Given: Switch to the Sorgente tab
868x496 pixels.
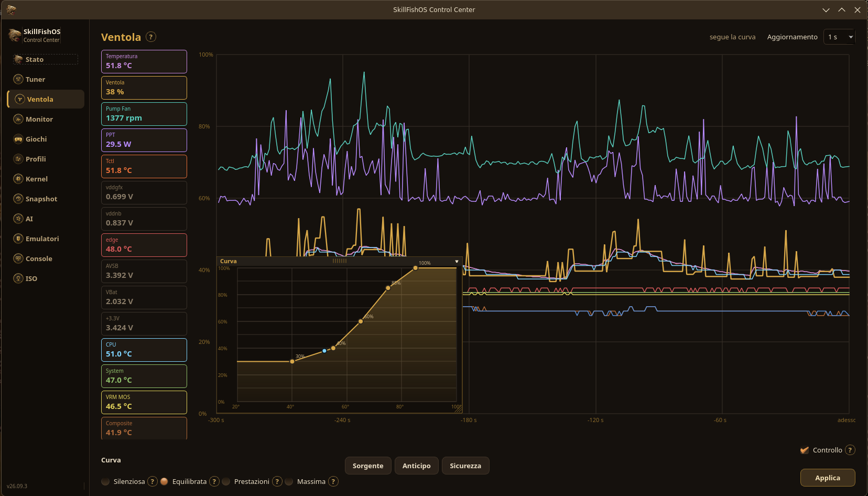Looking at the screenshot, I should 368,466.
